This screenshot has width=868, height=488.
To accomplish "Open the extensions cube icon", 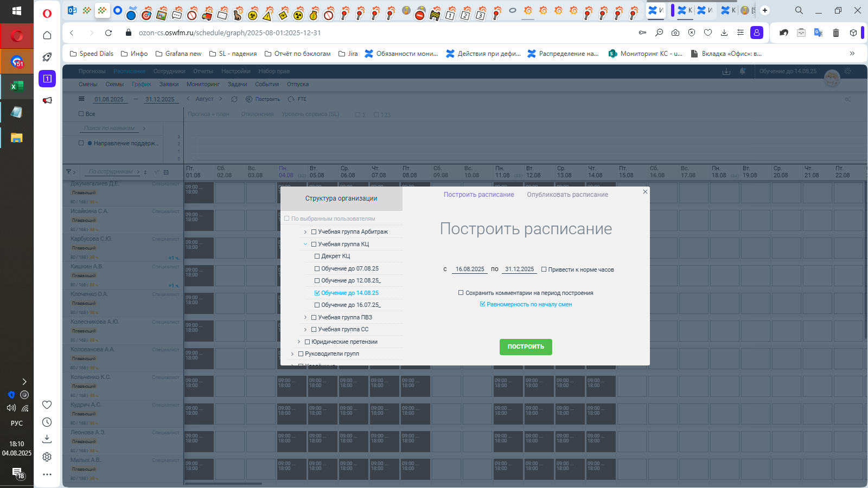I will point(853,33).
